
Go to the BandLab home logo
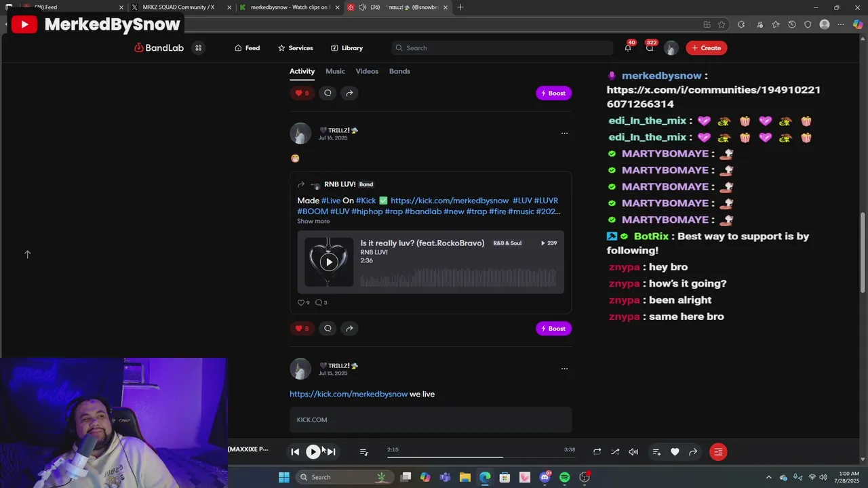[x=159, y=48]
